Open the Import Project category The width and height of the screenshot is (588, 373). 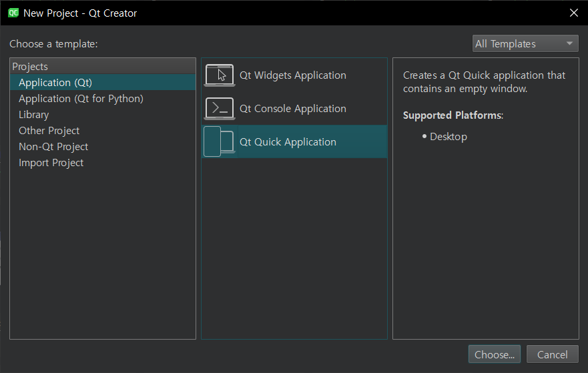[102, 163]
